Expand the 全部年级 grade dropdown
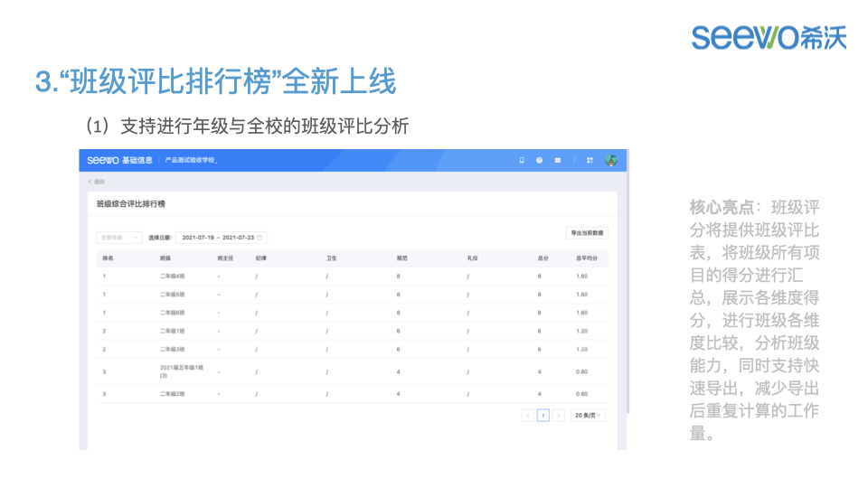The height and width of the screenshot is (488, 868). coord(118,238)
